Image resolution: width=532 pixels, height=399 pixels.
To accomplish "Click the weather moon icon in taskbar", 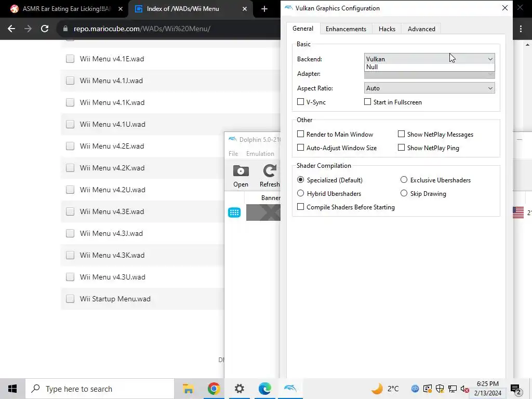I will [377, 389].
